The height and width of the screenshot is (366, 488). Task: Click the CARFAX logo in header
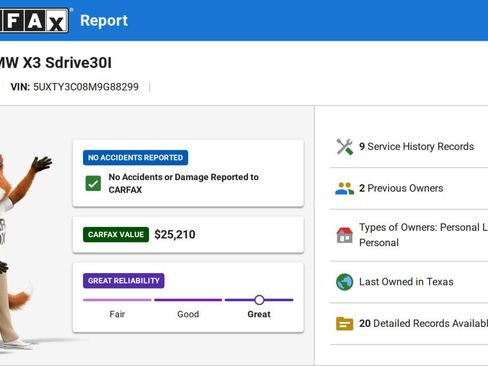34,21
